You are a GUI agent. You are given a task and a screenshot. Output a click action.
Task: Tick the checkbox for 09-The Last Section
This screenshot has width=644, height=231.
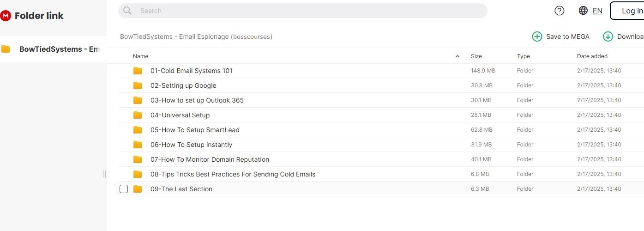(x=124, y=189)
